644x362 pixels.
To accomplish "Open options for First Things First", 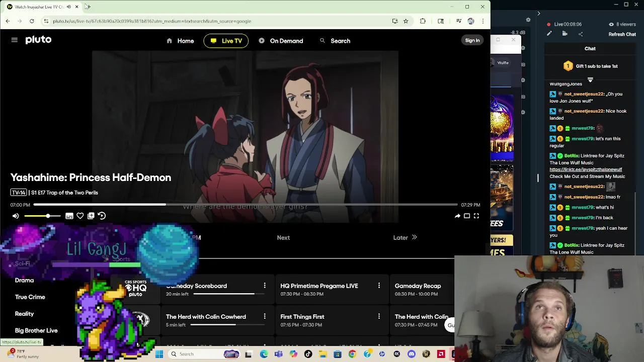I will pyautogui.click(x=379, y=316).
